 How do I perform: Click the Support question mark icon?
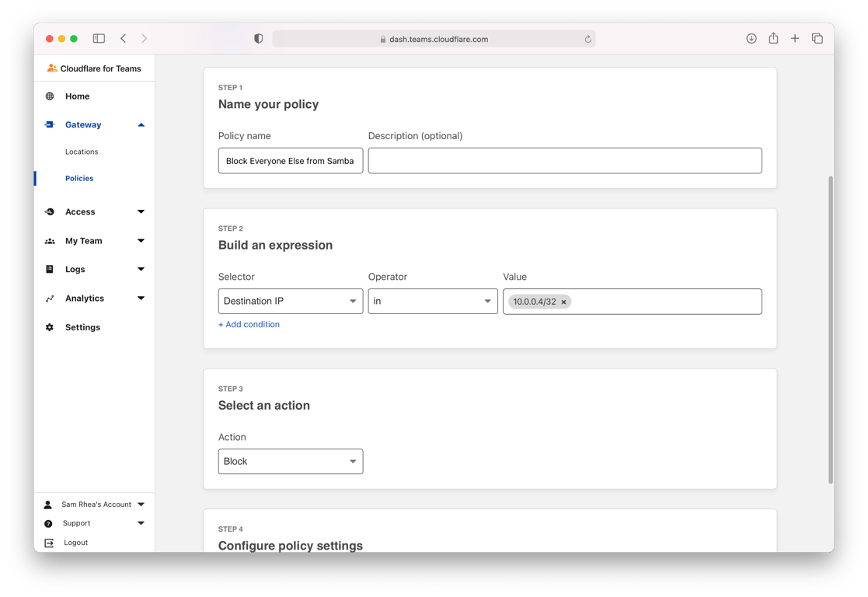tap(48, 523)
